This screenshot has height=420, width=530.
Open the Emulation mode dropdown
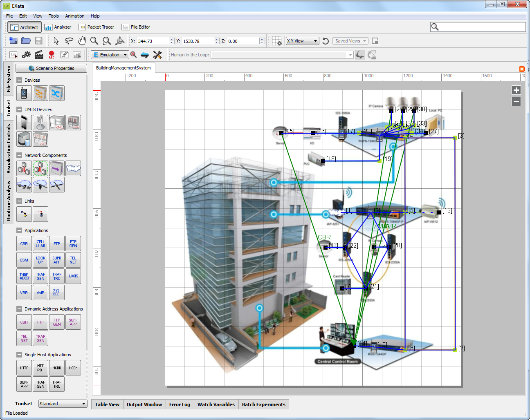(x=110, y=55)
